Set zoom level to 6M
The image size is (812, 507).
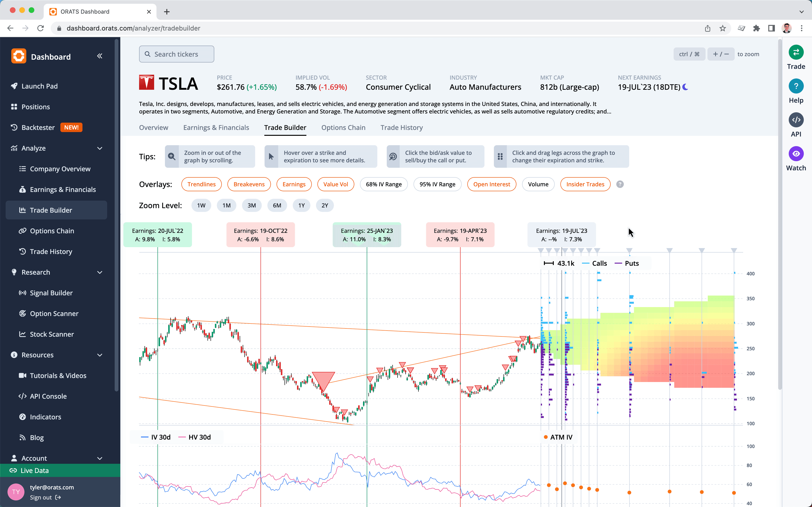tap(277, 205)
